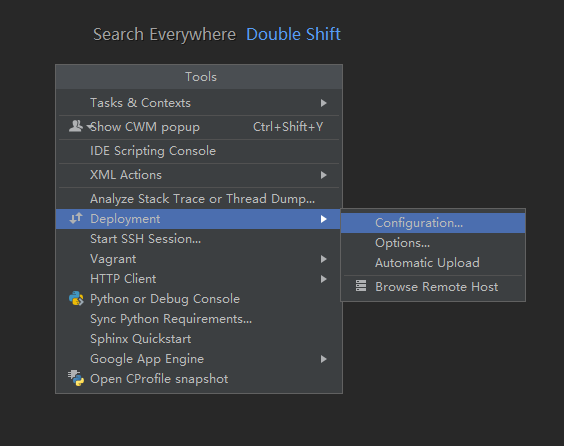Screen dimensions: 564x446
Task: Expand the XML Actions submenu arrow
Action: [323, 175]
